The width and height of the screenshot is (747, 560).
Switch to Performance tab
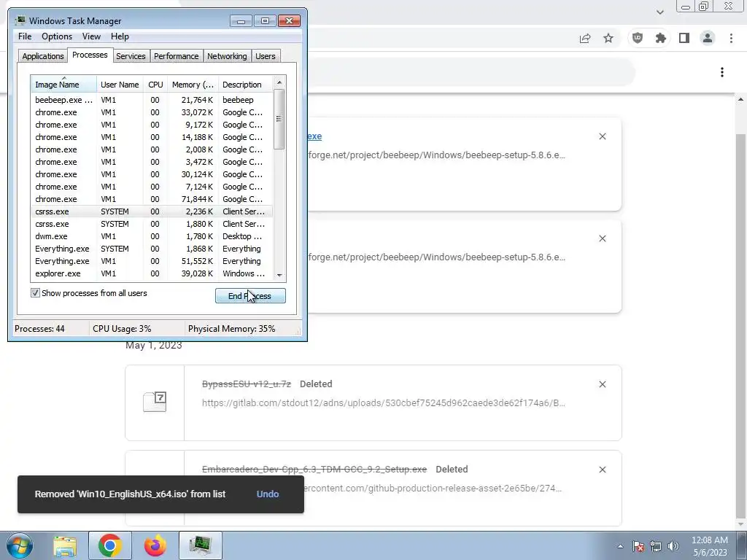(177, 56)
